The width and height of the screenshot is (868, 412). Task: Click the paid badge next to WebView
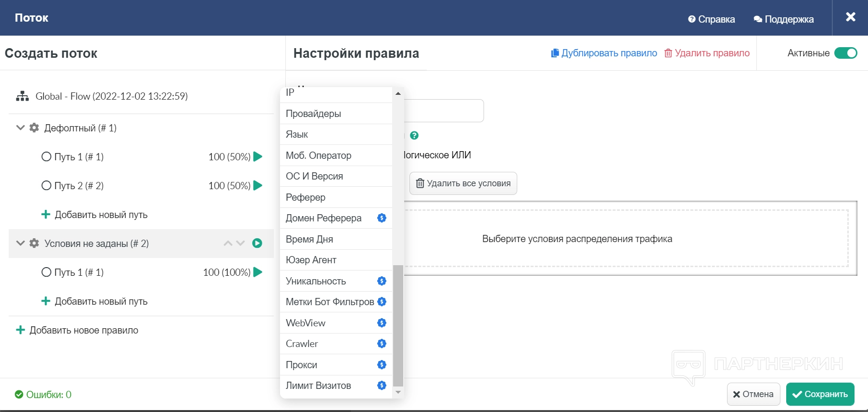382,323
